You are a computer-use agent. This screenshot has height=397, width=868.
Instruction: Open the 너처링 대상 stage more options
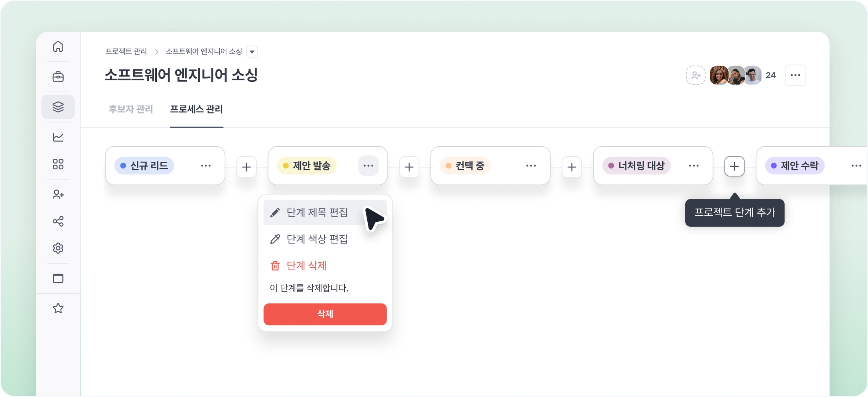(694, 166)
